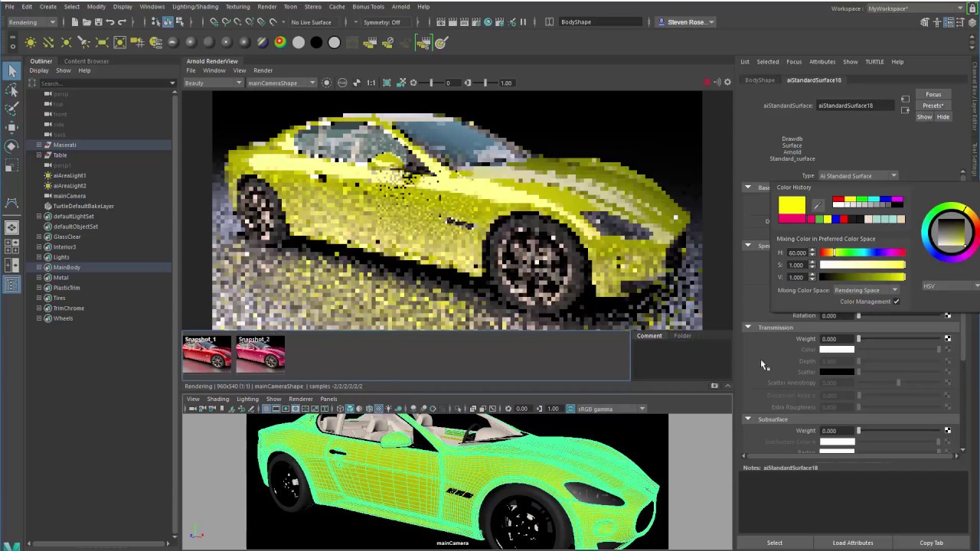Undo the last action via toolbar arrow
Viewport: 980px width, 551px height.
(x=110, y=22)
